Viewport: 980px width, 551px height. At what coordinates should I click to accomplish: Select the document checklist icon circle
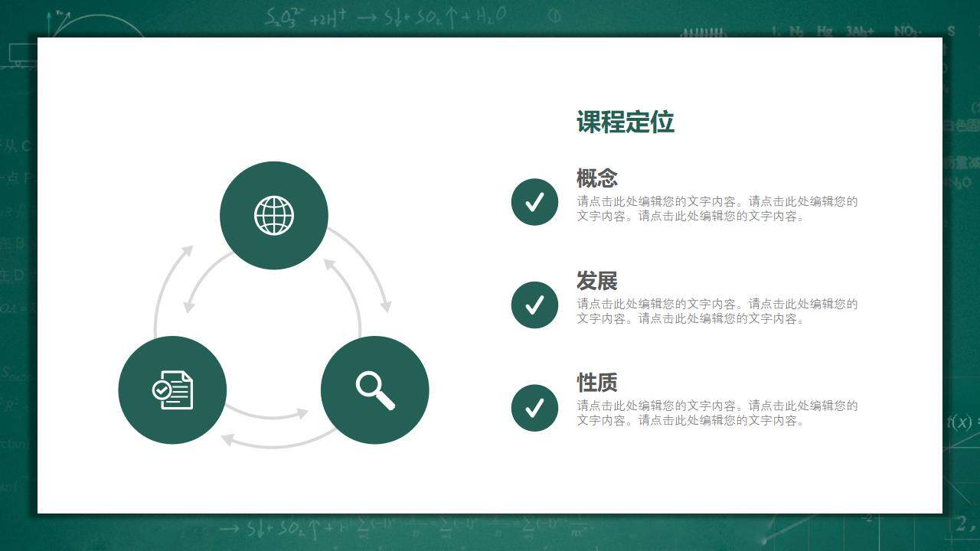tap(172, 390)
